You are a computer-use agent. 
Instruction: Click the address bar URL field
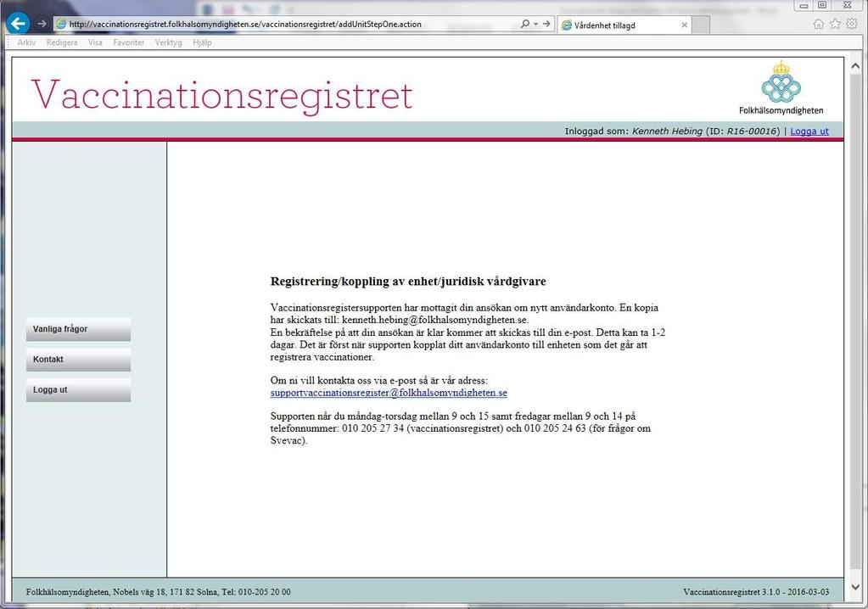point(288,25)
